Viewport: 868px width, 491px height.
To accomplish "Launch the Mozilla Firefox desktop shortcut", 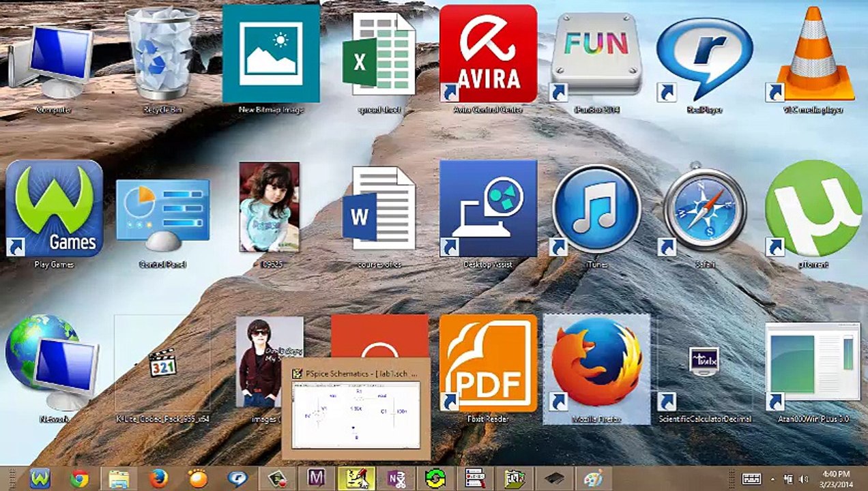I will point(596,368).
